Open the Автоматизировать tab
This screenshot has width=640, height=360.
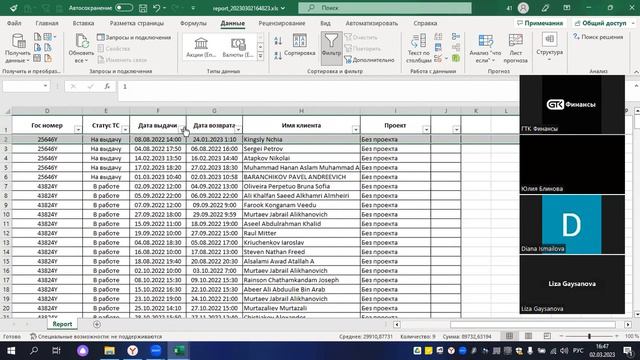(371, 23)
